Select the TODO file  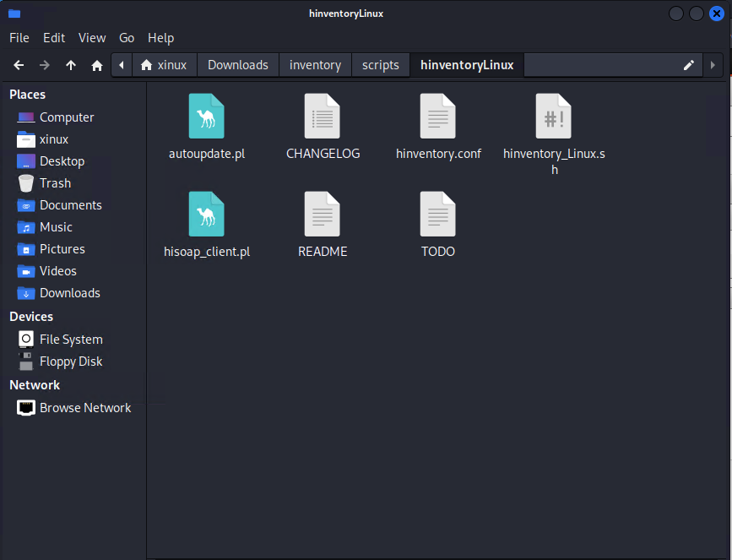(438, 215)
